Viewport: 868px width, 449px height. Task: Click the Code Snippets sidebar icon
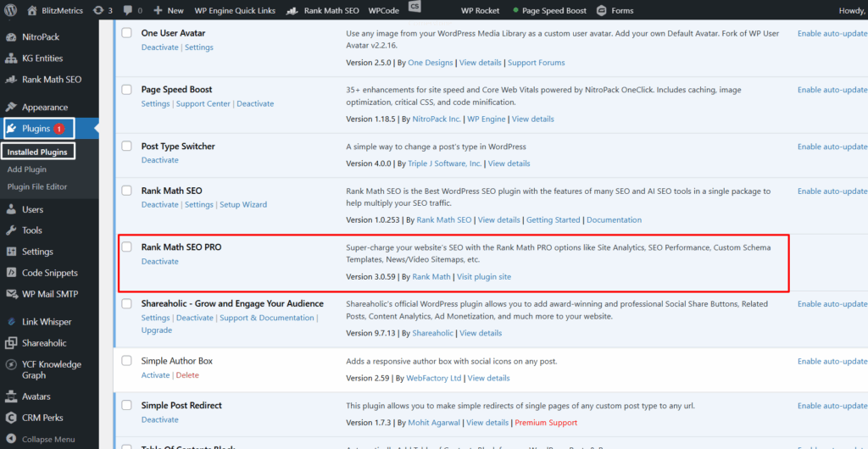tap(10, 273)
